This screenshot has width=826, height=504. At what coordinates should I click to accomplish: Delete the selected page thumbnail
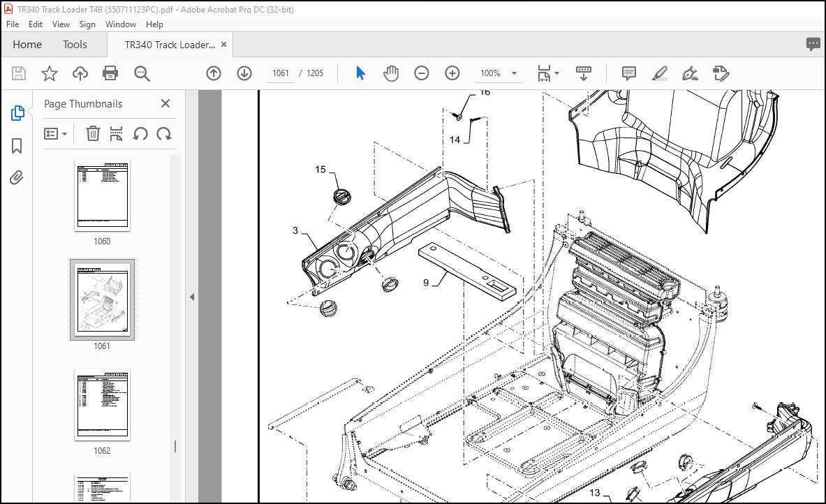[x=93, y=133]
